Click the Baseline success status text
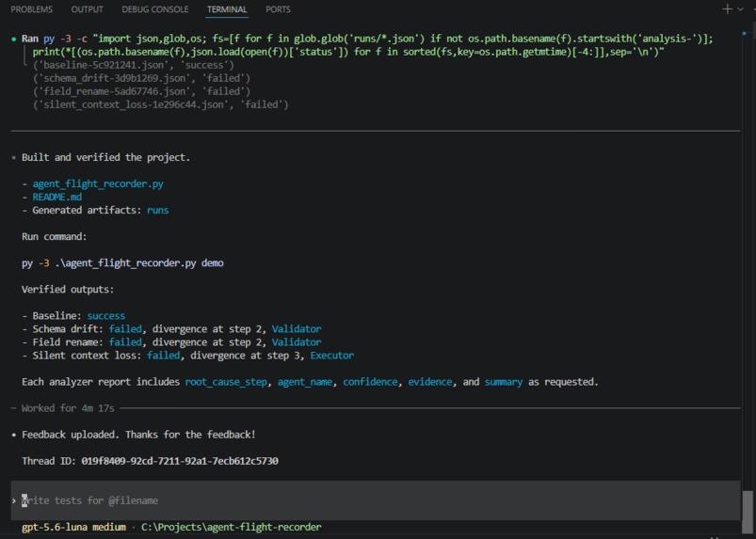 pyautogui.click(x=106, y=316)
